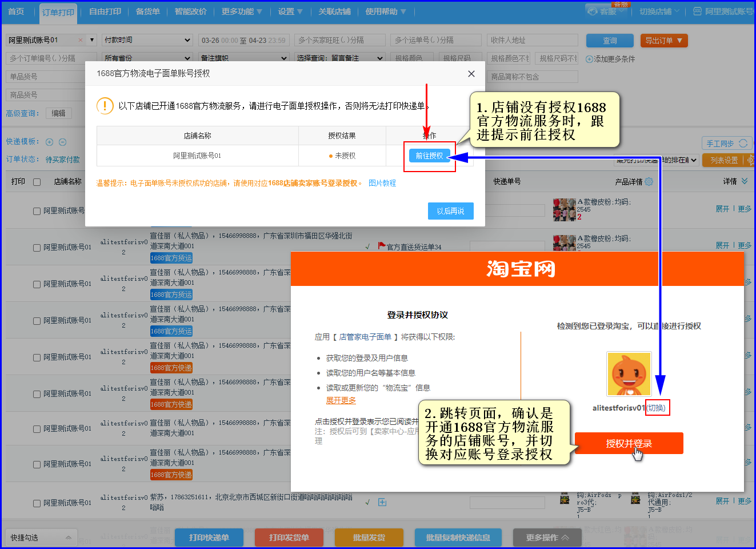Open the 关联店铺 tab

click(x=334, y=11)
